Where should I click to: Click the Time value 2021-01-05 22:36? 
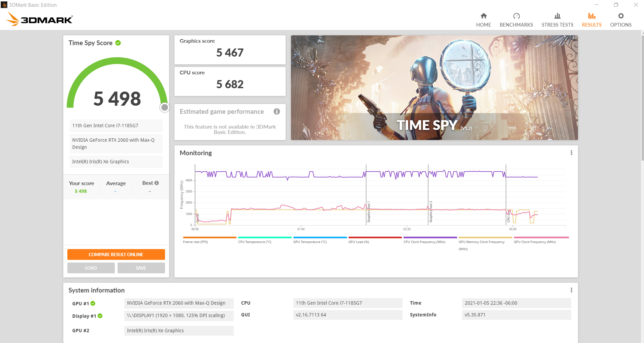point(516,303)
